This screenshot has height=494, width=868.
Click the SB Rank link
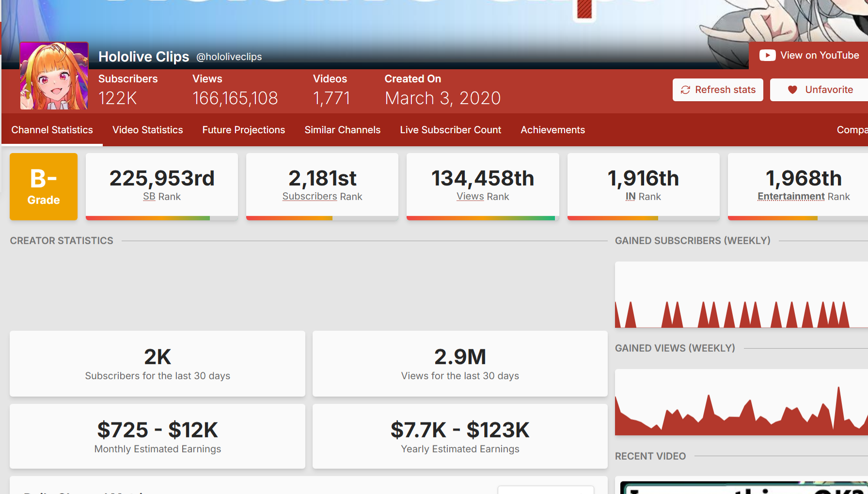click(x=149, y=197)
